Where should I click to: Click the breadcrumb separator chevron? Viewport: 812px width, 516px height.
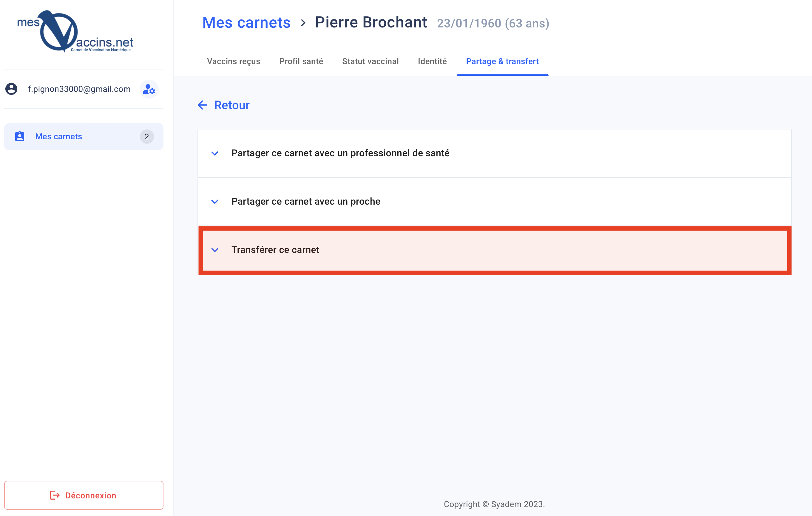[x=303, y=23]
